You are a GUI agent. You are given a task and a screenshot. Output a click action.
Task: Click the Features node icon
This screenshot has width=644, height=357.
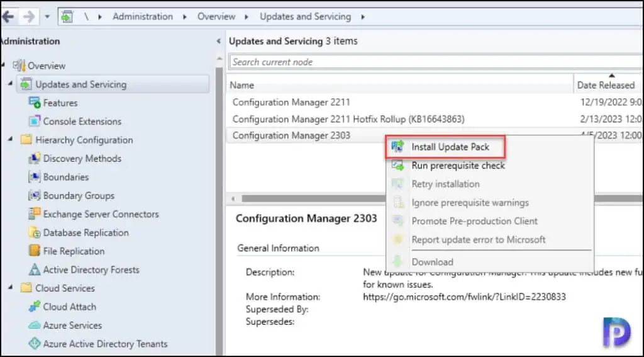pos(35,103)
